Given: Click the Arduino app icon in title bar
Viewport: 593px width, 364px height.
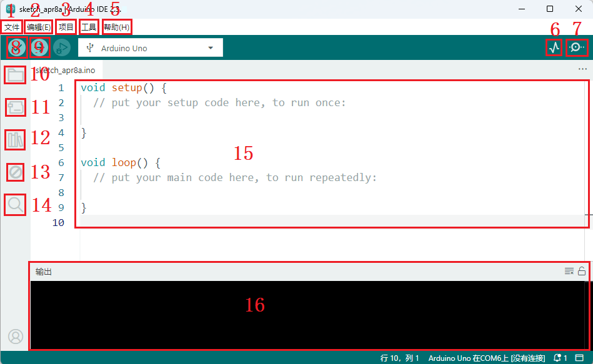Looking at the screenshot, I should (x=10, y=9).
